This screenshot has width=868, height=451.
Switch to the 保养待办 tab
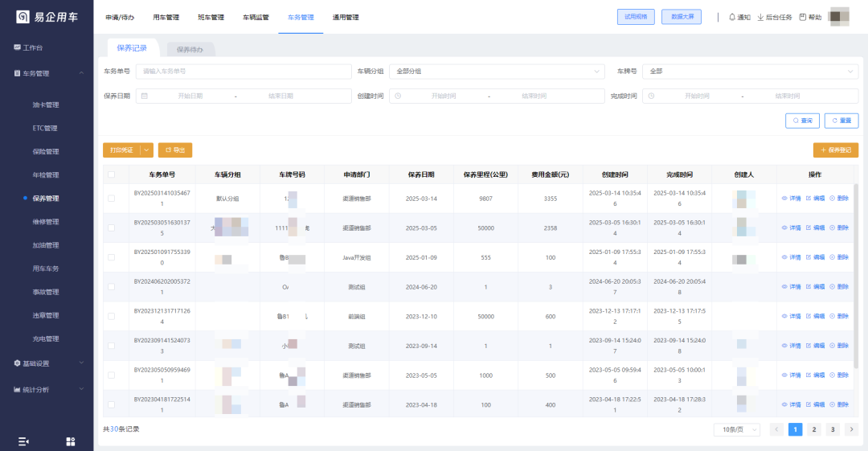[190, 49]
